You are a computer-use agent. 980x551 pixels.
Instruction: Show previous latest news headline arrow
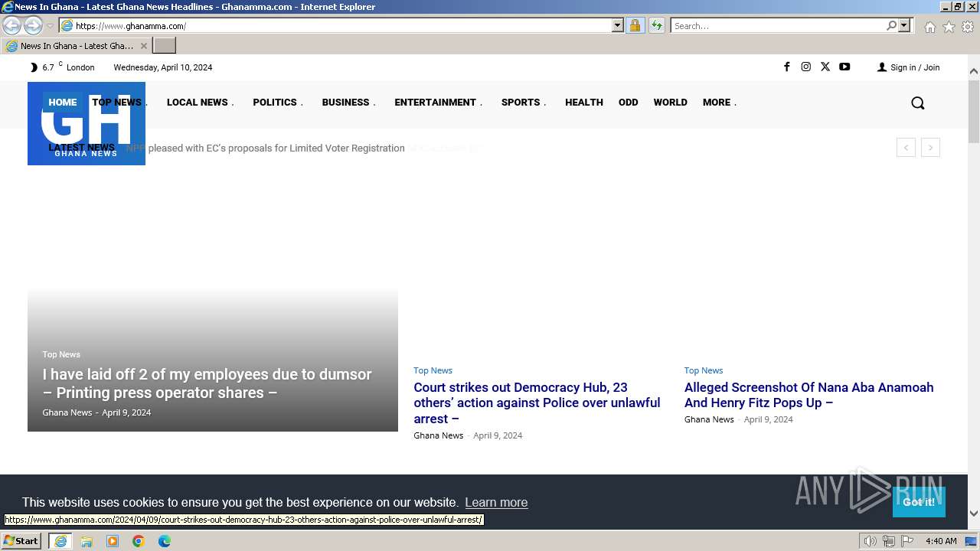(x=906, y=148)
